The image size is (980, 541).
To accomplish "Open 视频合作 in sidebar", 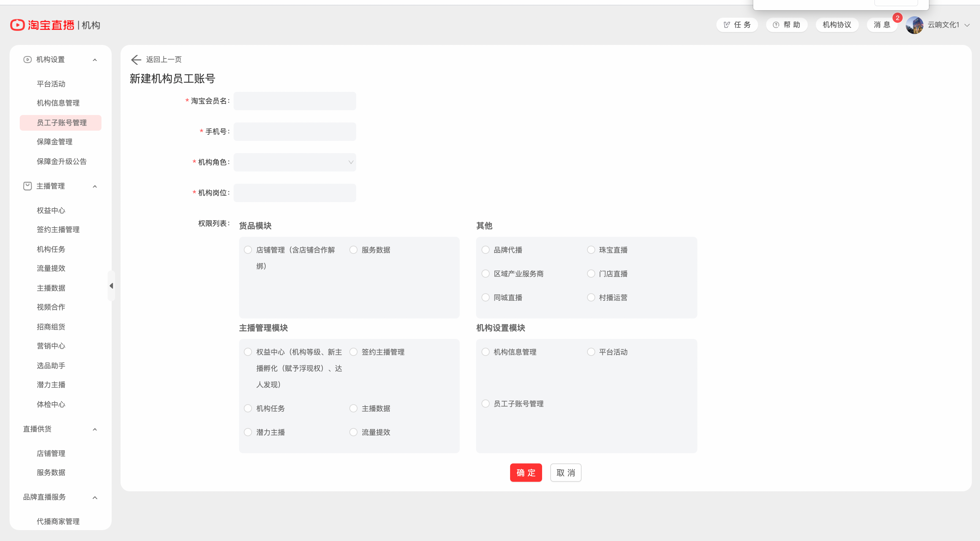I will [x=51, y=307].
